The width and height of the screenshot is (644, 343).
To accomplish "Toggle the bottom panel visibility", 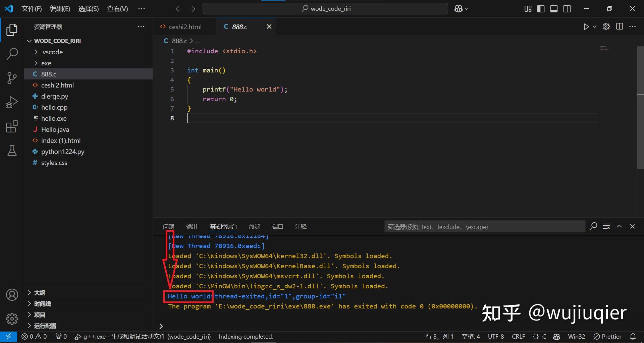I will click(554, 9).
